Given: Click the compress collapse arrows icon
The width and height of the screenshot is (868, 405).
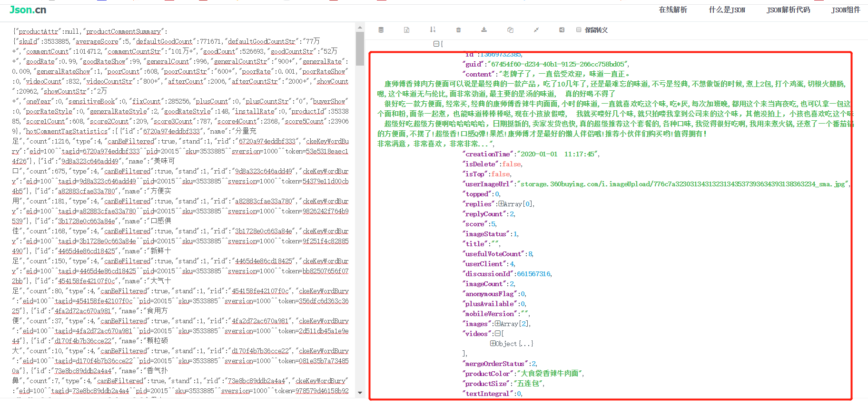Looking at the screenshot, I should 536,30.
